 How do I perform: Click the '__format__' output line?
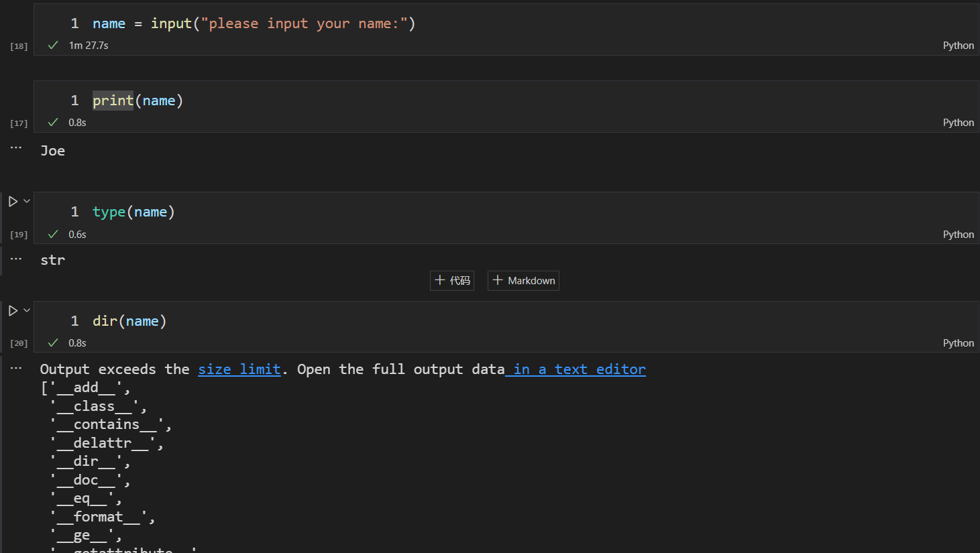(103, 517)
